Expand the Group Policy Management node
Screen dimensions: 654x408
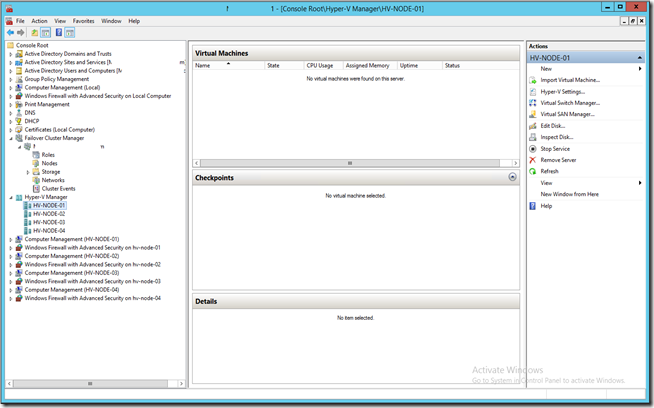[x=11, y=79]
